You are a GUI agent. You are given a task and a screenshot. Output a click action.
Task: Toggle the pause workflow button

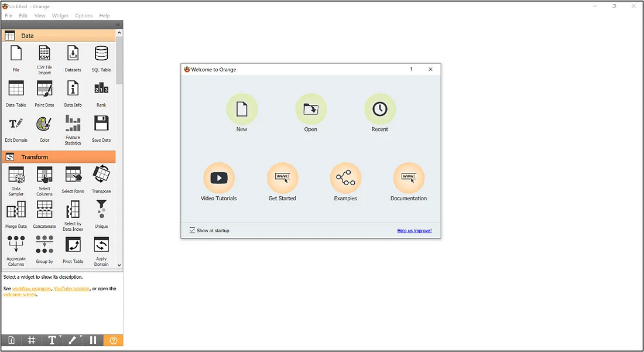click(x=93, y=340)
